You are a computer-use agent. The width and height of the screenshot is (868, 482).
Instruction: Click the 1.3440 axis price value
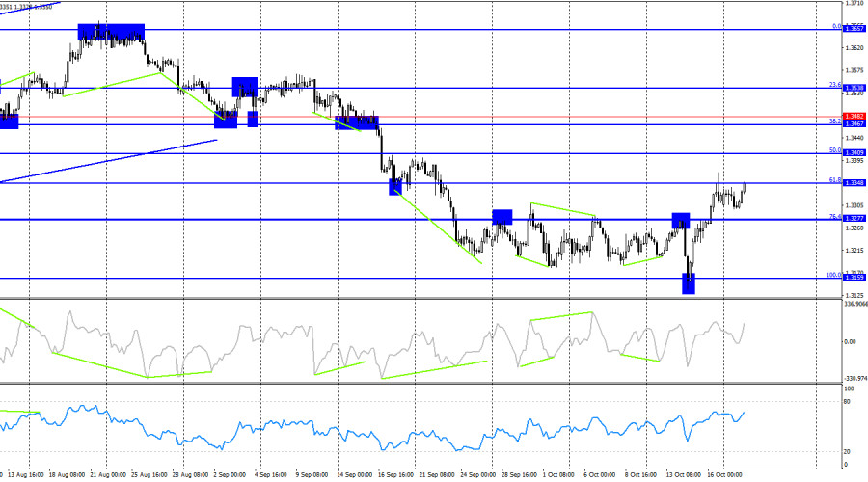(854, 138)
